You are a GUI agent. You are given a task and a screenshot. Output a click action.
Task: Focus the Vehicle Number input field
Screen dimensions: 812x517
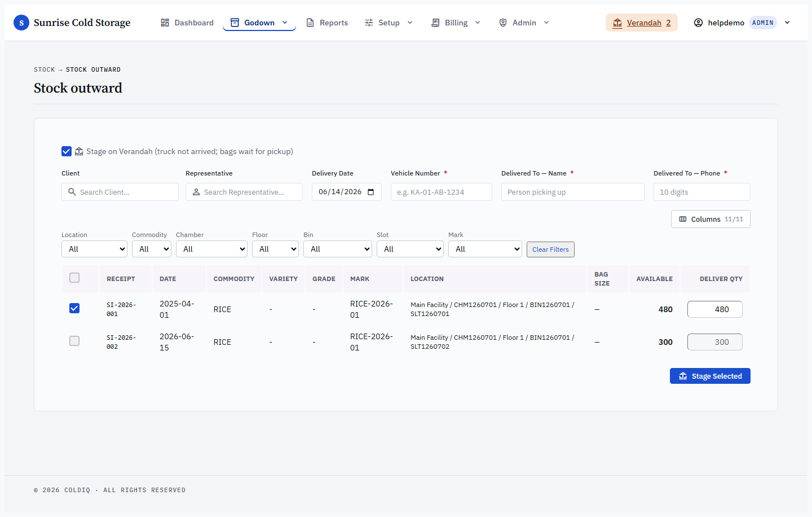coord(442,192)
